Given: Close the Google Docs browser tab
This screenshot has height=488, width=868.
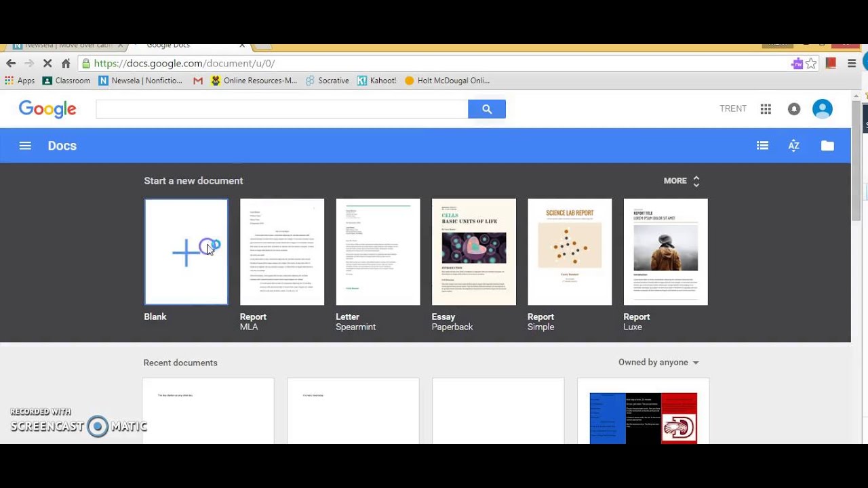Looking at the screenshot, I should click(242, 45).
